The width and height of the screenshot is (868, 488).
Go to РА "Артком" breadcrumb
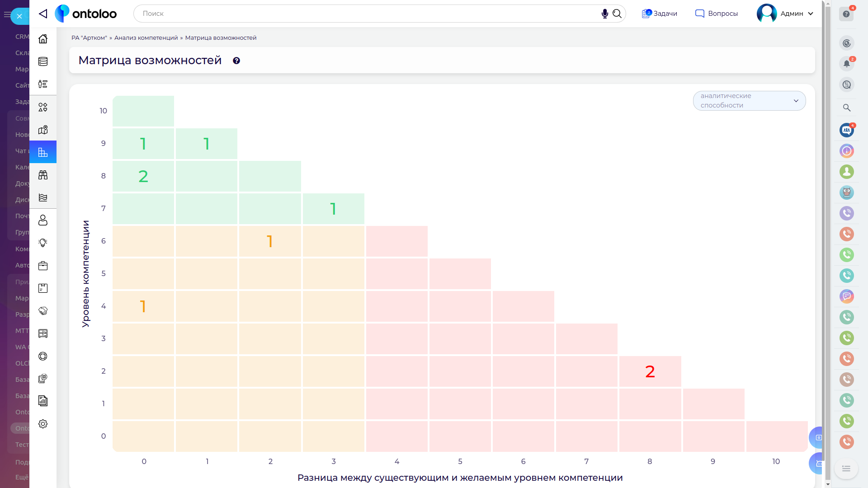(89, 38)
